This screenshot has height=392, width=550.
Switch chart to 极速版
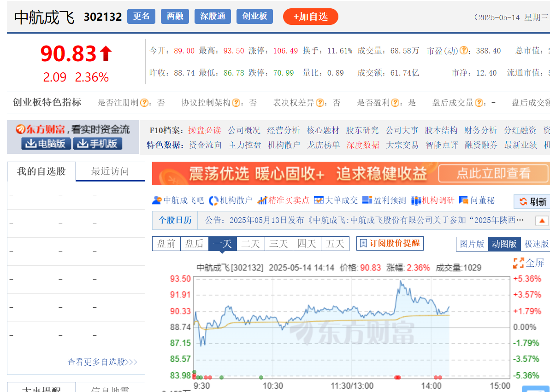535,244
